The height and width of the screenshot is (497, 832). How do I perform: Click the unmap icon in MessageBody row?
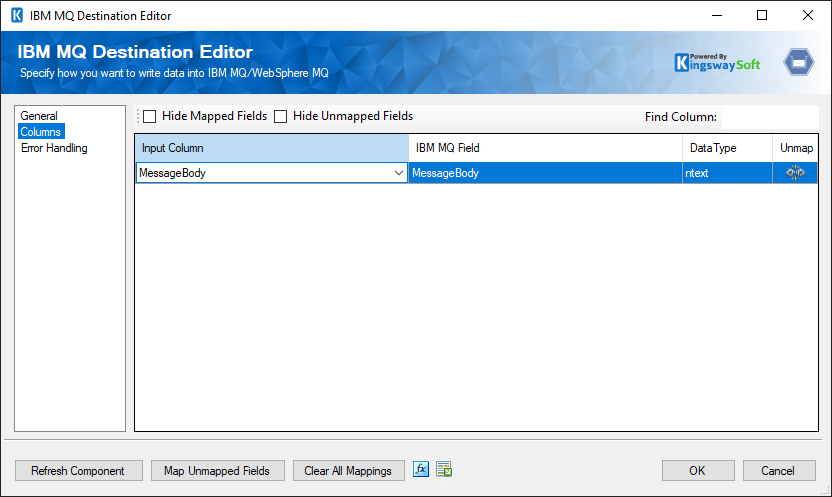click(795, 172)
